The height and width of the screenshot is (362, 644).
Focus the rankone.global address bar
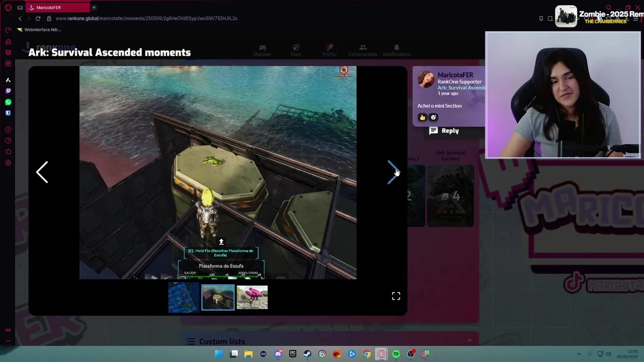pyautogui.click(x=146, y=19)
